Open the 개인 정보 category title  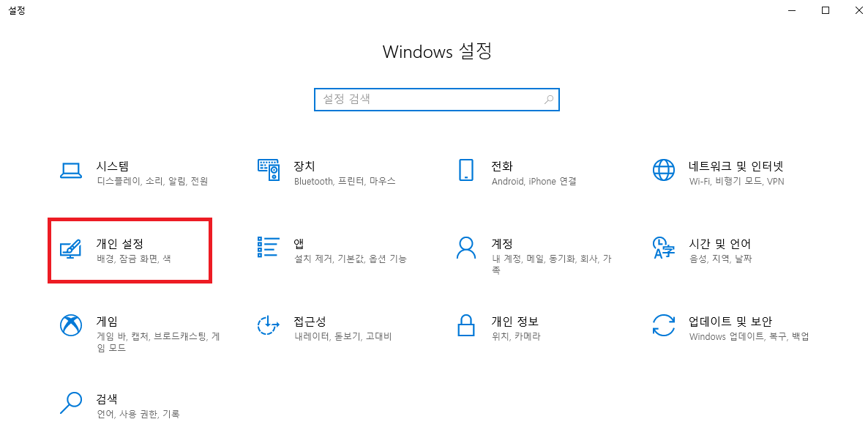[x=515, y=322]
